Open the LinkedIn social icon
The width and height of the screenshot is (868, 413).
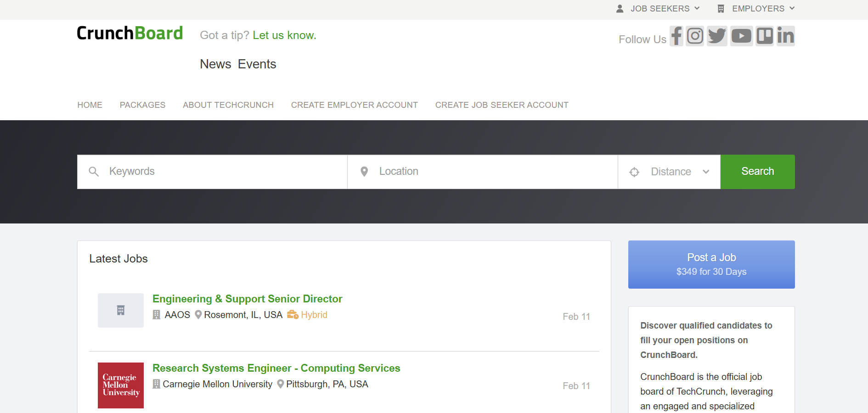786,36
